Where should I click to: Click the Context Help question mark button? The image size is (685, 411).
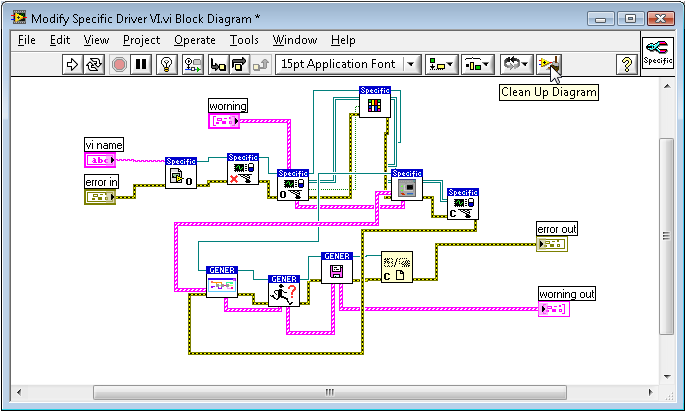click(x=627, y=64)
